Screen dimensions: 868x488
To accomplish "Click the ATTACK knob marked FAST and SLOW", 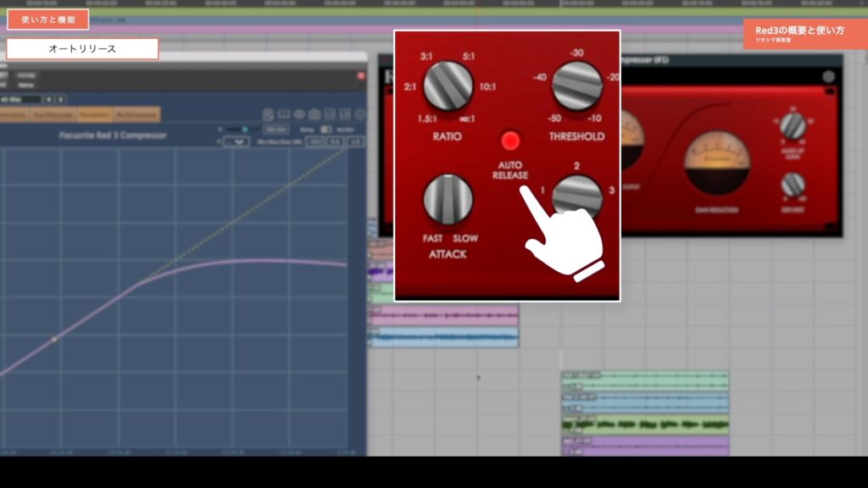I will click(448, 200).
